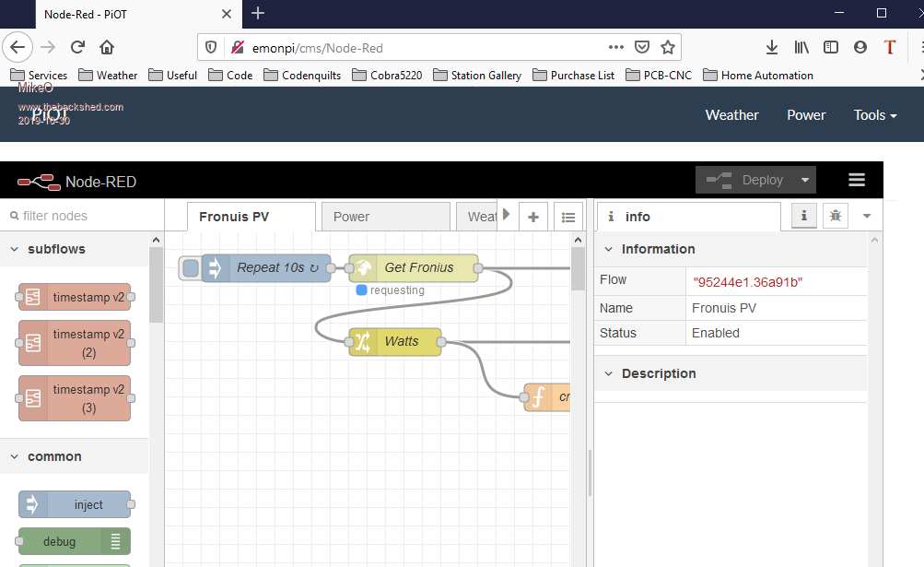Viewport: 924px width, 567px height.
Task: Collapse the common palette category
Action: 15,456
